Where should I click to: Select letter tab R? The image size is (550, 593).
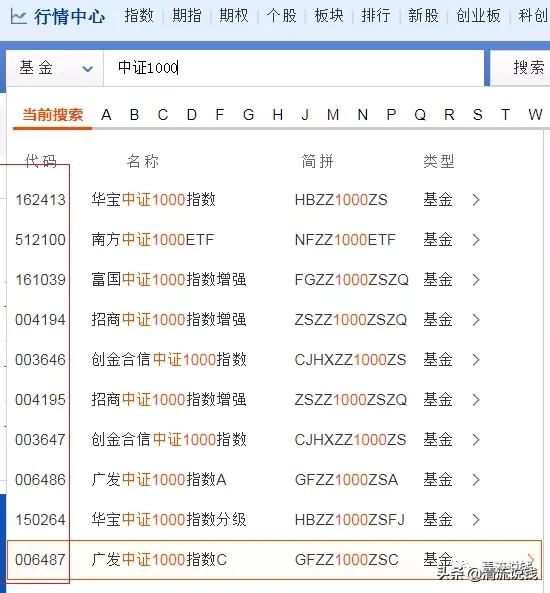click(449, 115)
